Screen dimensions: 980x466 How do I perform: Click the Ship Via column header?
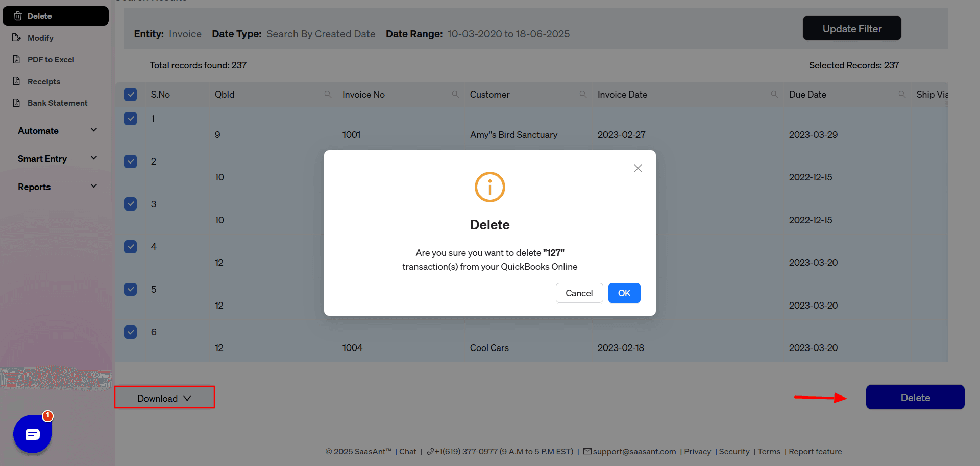click(x=932, y=95)
